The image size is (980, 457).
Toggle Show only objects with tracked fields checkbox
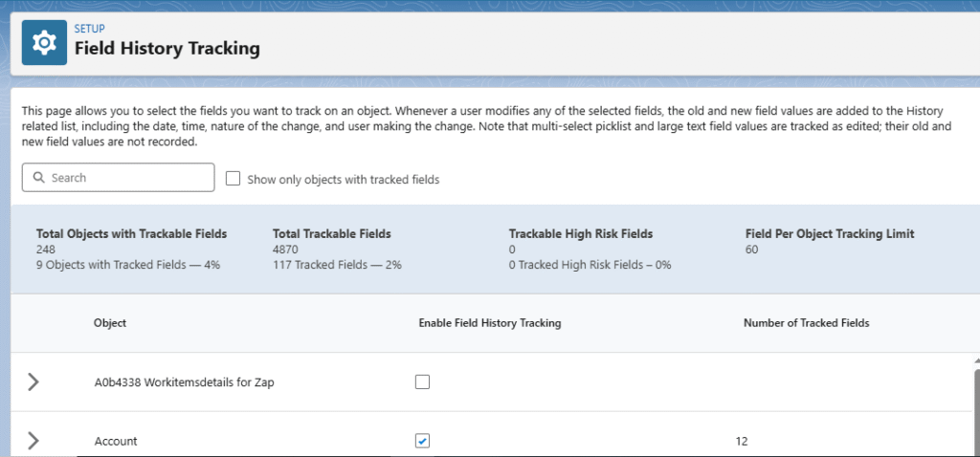pyautogui.click(x=233, y=178)
